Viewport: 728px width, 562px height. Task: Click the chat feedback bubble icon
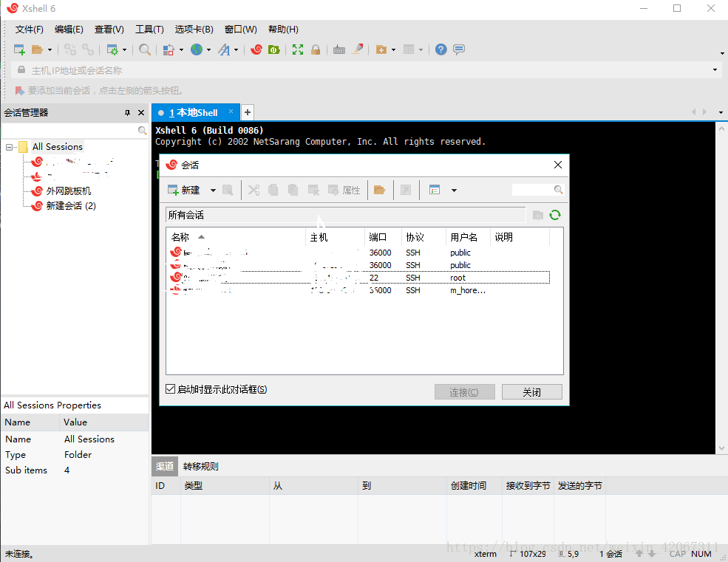459,49
